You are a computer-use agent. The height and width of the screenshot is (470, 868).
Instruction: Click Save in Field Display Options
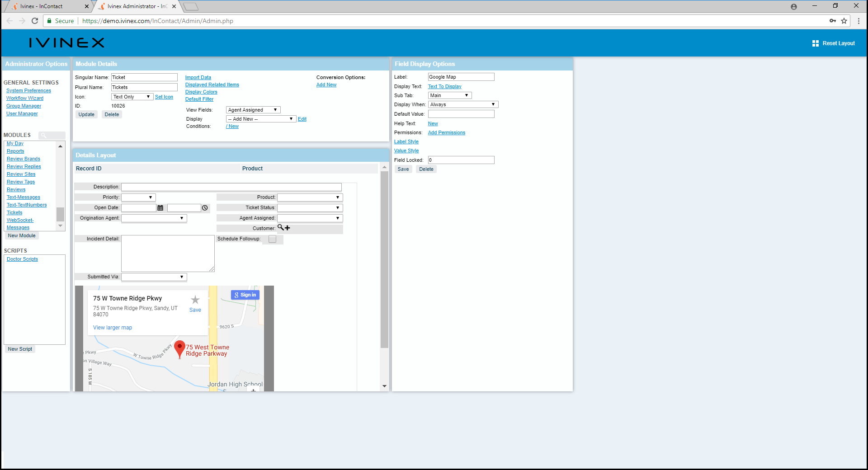pyautogui.click(x=403, y=169)
